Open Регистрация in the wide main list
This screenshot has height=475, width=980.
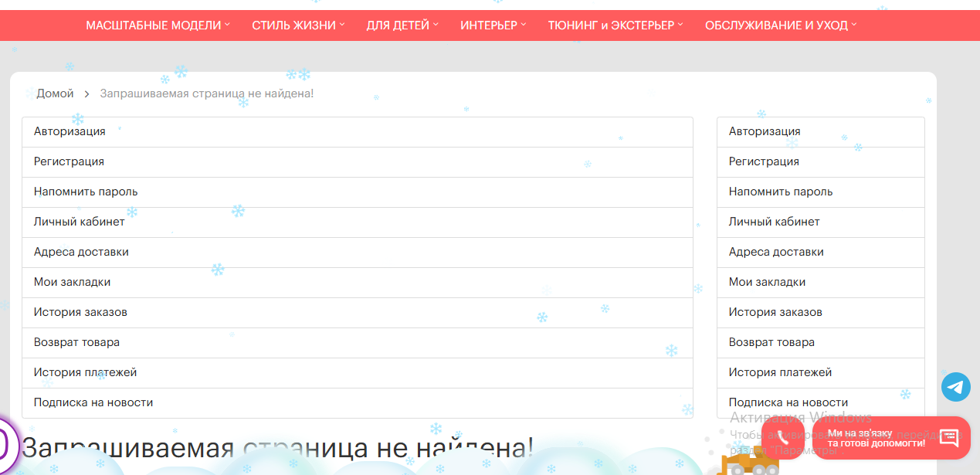[358, 162]
